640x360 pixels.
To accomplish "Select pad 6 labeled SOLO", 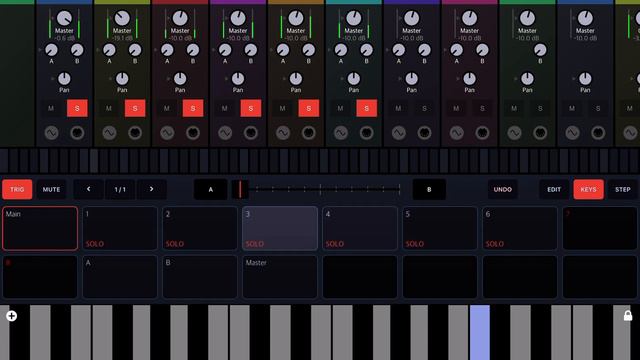I will (x=520, y=228).
